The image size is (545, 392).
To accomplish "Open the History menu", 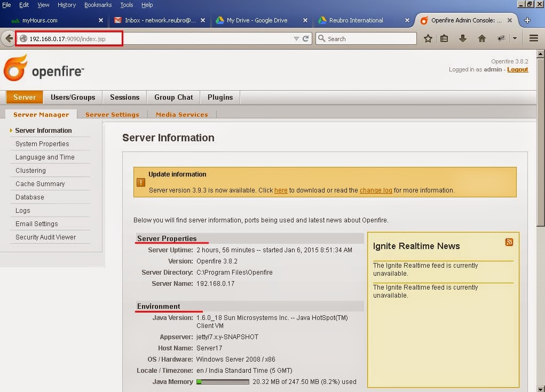I will (67, 5).
